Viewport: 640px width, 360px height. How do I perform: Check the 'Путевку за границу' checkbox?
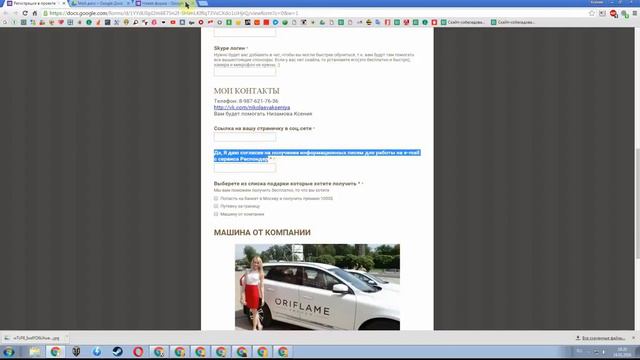click(216, 206)
